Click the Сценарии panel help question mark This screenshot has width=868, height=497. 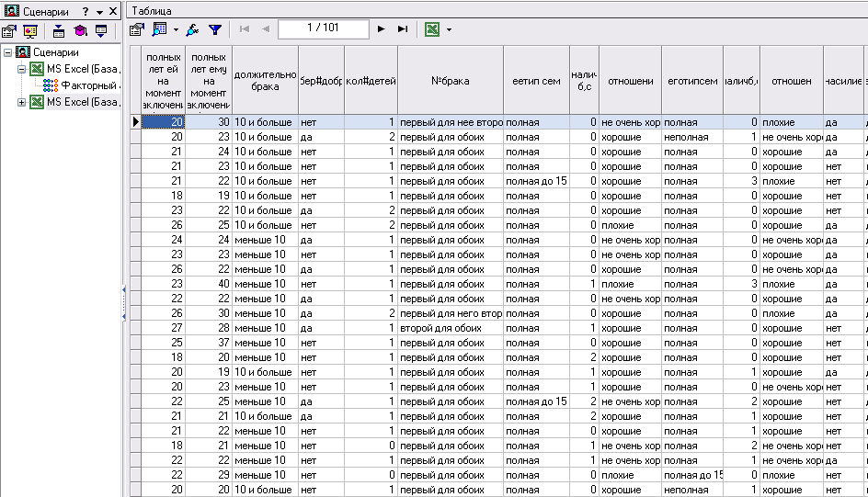[85, 12]
